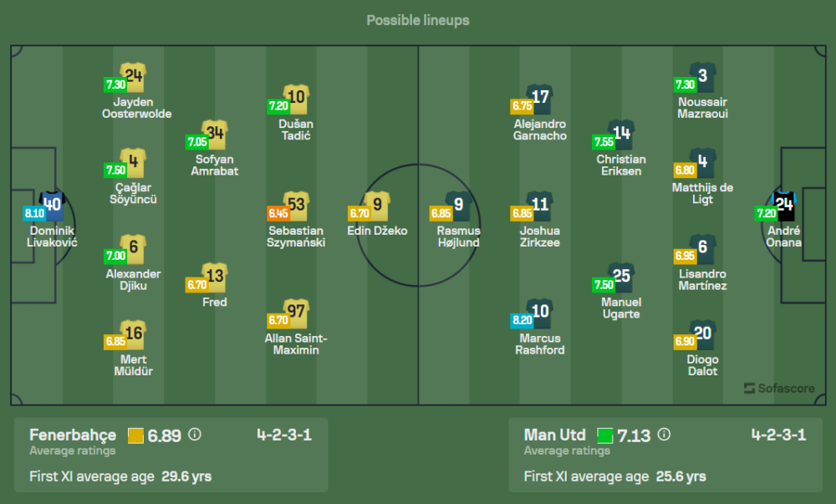Click Man Utd's 4-2-3-1 formation label

pos(778,435)
